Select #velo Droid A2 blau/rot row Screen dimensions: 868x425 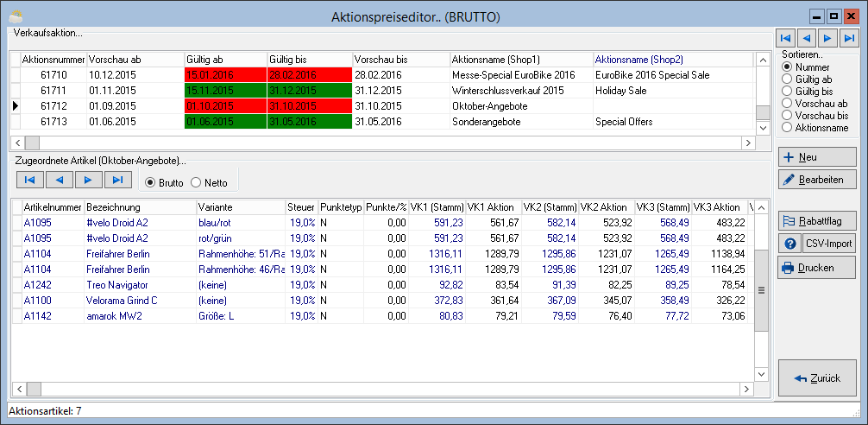tap(382, 223)
